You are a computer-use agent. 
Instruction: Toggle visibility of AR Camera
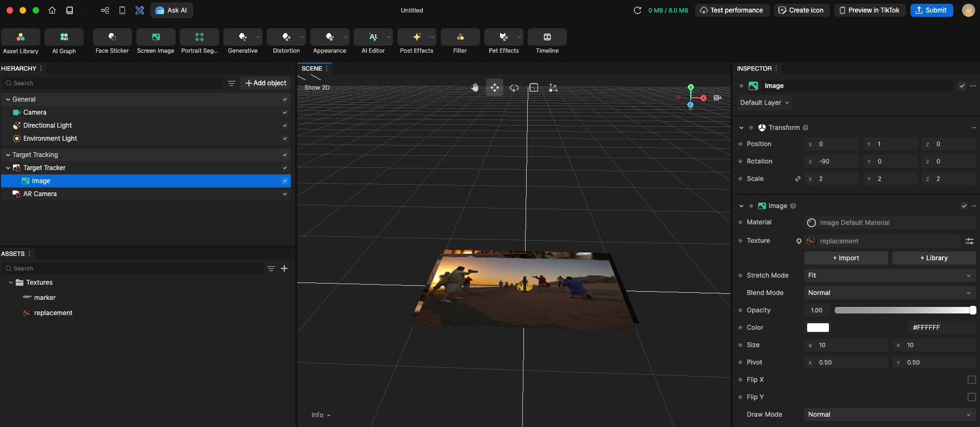[x=285, y=194]
